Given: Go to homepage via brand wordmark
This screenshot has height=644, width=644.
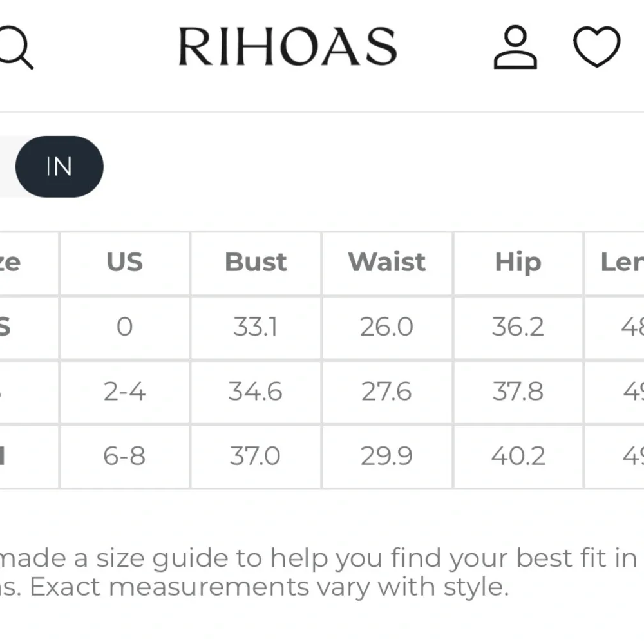Looking at the screenshot, I should (289, 46).
